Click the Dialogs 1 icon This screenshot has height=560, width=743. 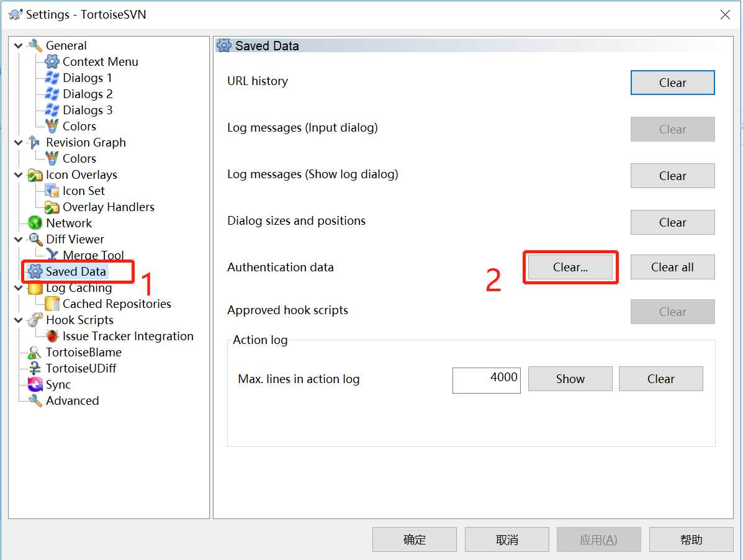pyautogui.click(x=52, y=78)
